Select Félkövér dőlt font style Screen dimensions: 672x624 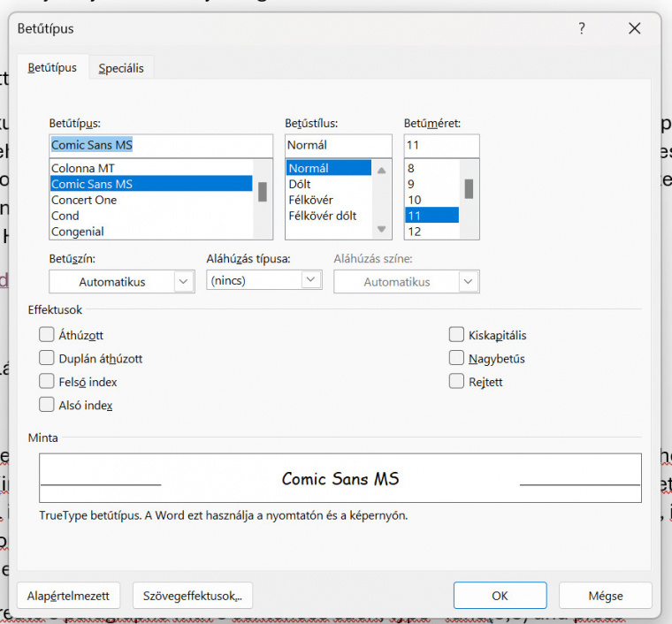329,216
